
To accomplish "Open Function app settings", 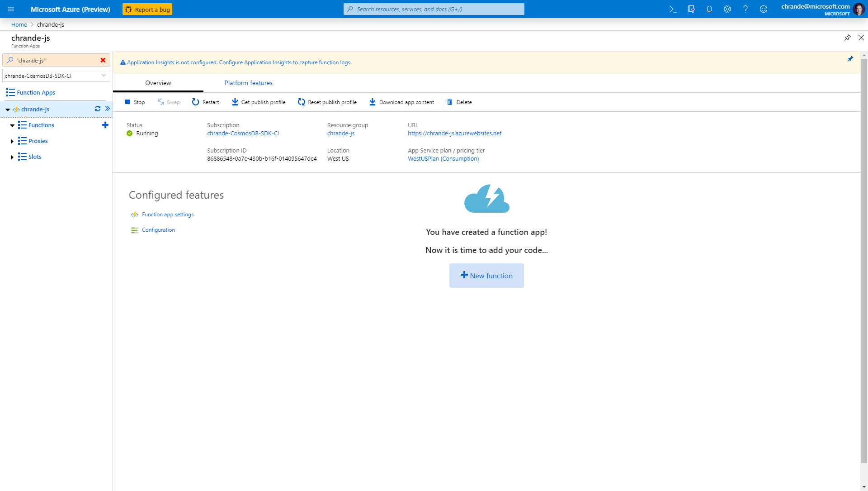I will tap(168, 215).
